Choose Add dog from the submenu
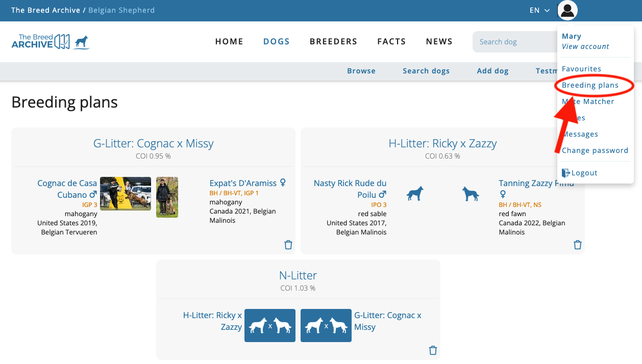The width and height of the screenshot is (642, 364). [492, 71]
